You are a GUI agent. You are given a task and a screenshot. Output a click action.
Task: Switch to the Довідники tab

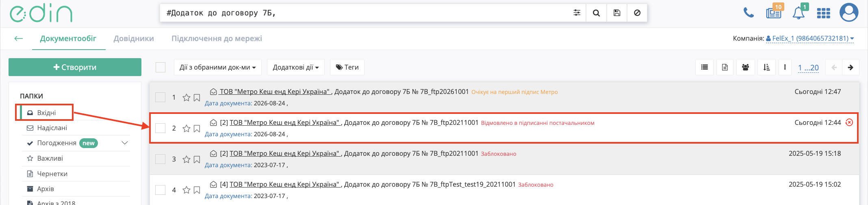[134, 39]
